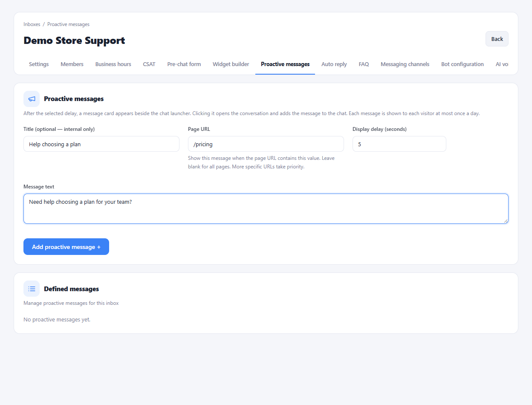
Task: Click the Demo Store Support heading
Action: point(74,40)
